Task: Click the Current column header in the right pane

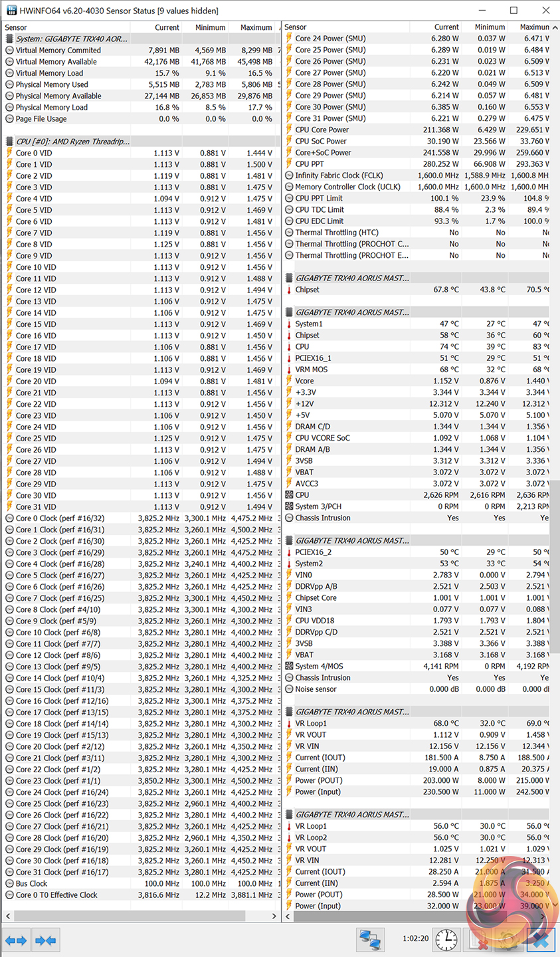Action: coord(435,27)
